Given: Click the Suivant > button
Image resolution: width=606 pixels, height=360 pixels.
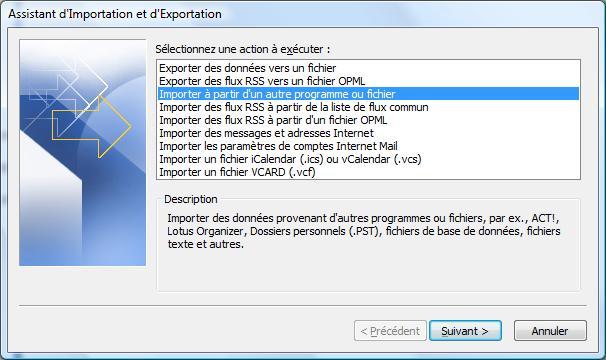Looking at the screenshot, I should coord(465,331).
